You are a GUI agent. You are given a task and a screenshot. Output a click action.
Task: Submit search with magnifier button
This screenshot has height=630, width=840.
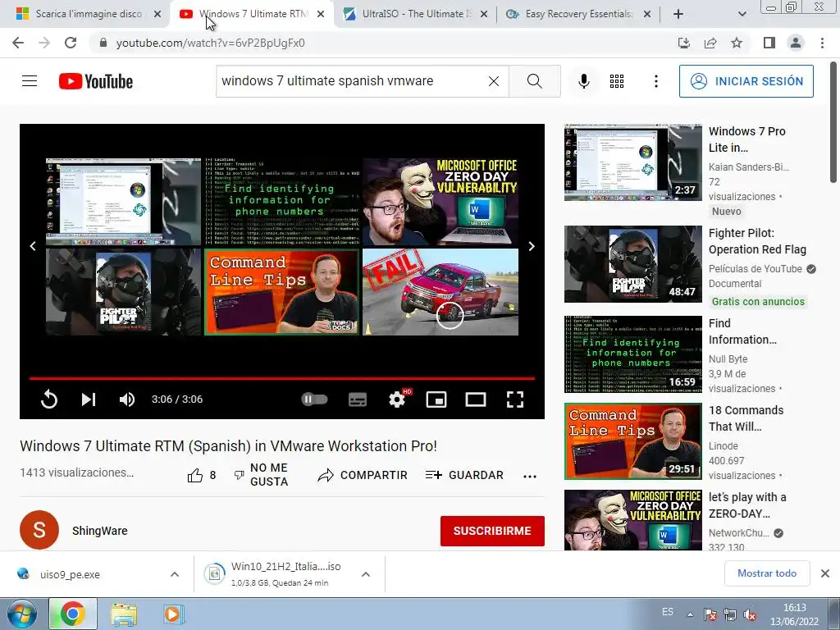(x=535, y=81)
